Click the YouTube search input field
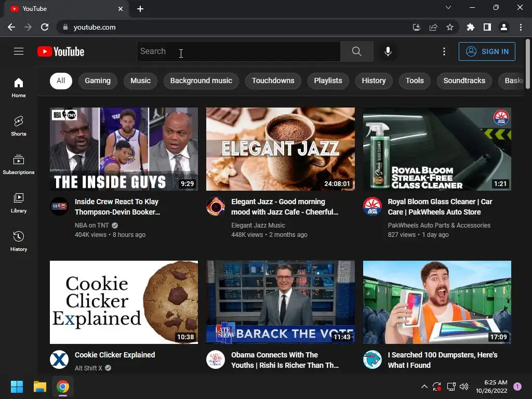This screenshot has width=532, height=399. tap(238, 51)
